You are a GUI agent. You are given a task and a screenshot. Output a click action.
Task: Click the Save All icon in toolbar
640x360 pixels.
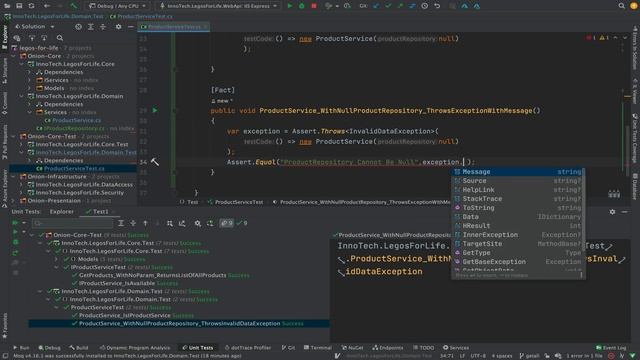[x=19, y=6]
